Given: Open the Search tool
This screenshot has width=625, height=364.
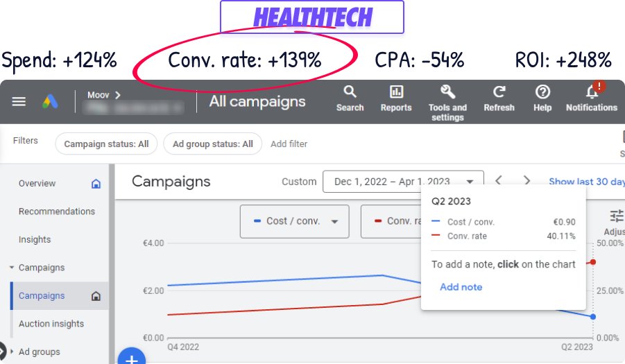Looking at the screenshot, I should tap(350, 98).
